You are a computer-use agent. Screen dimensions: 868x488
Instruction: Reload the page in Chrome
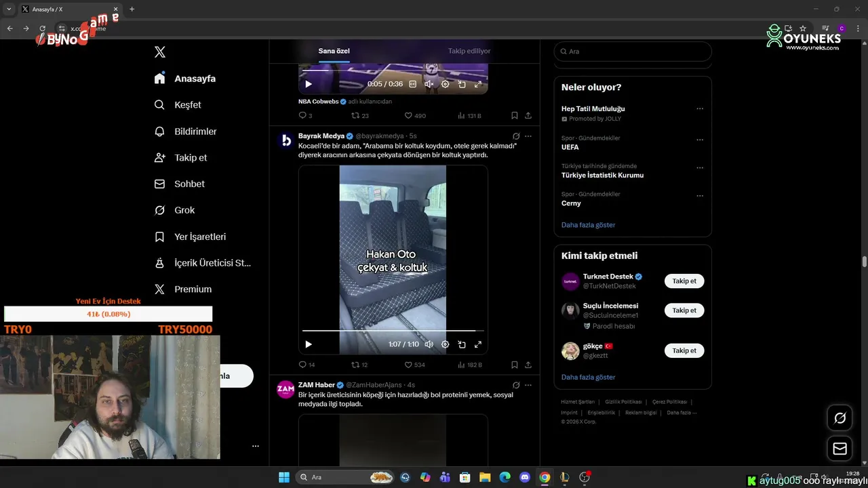click(x=43, y=28)
